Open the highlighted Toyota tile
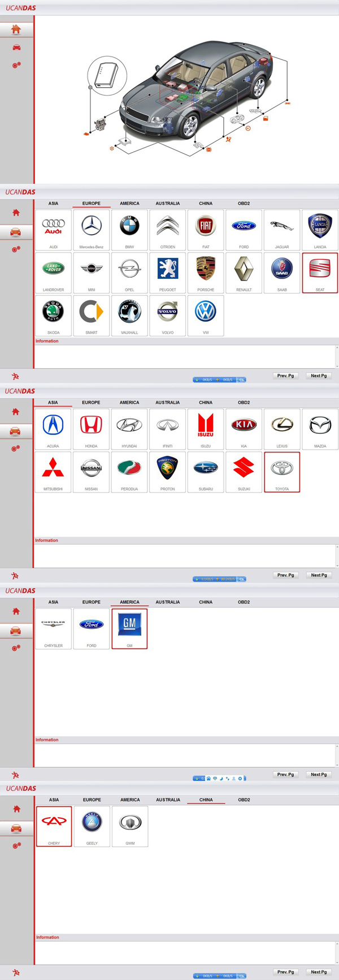The width and height of the screenshot is (339, 980). [x=282, y=471]
